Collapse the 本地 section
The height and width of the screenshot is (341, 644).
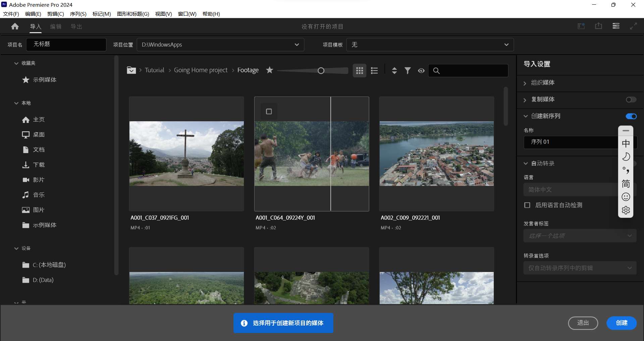tap(16, 103)
